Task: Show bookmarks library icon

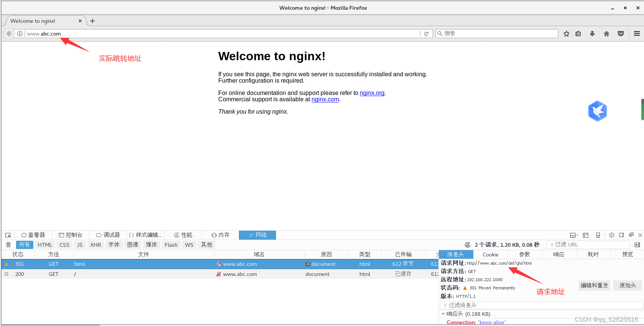Action: [578, 34]
